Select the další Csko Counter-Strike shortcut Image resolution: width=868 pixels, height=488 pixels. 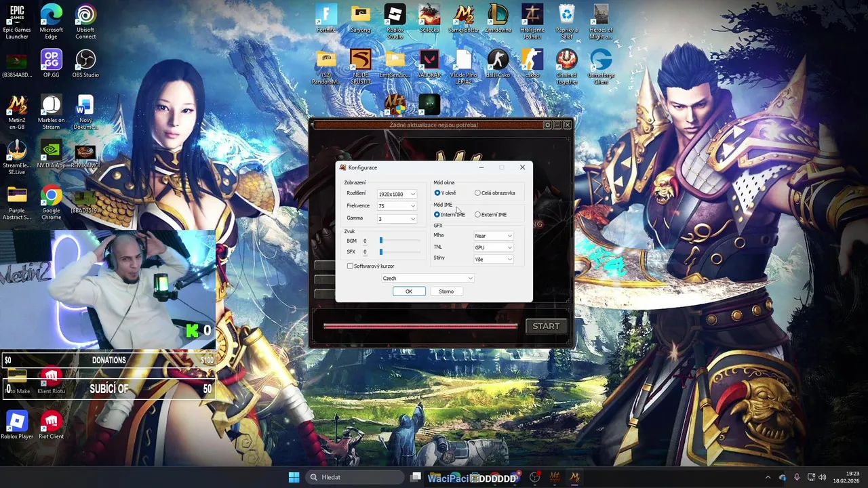pyautogui.click(x=498, y=64)
